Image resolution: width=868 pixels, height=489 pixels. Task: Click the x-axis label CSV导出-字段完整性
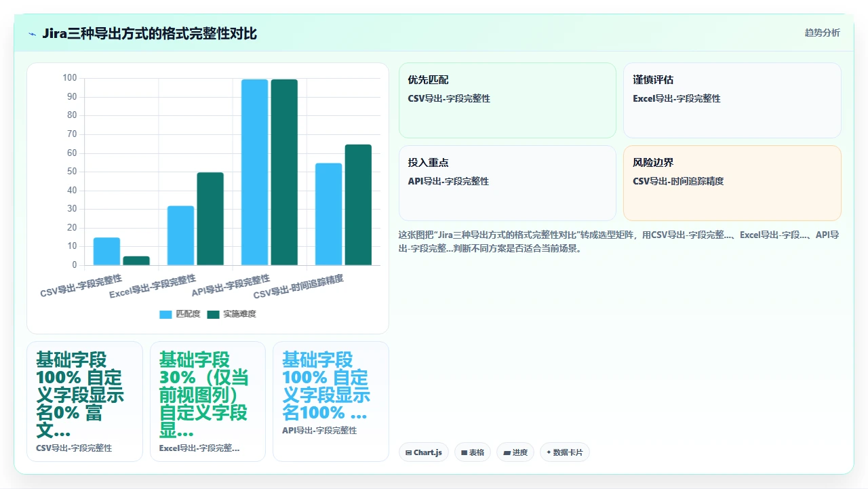(81, 286)
